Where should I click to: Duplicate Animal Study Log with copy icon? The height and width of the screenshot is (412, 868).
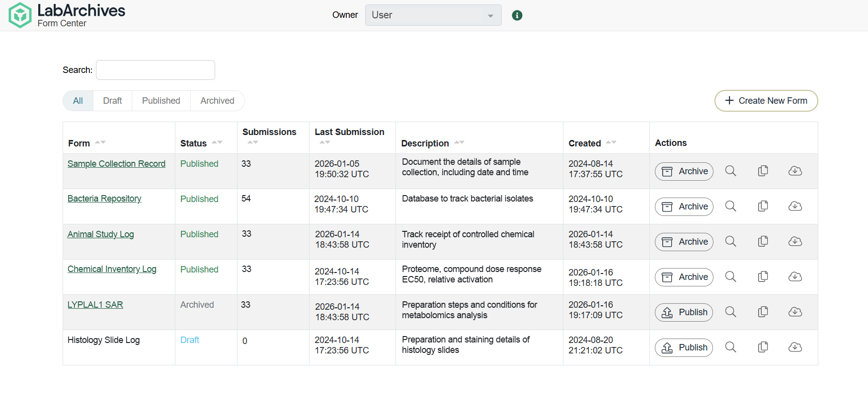[763, 241]
